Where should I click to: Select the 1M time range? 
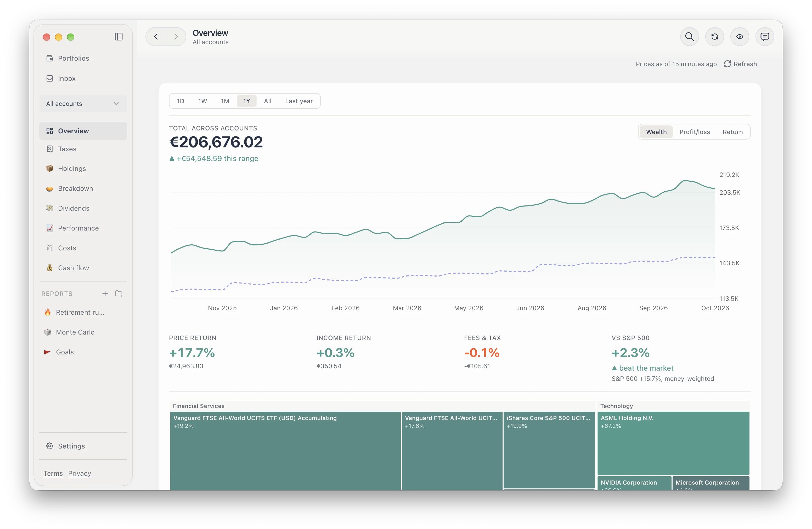tap(225, 101)
